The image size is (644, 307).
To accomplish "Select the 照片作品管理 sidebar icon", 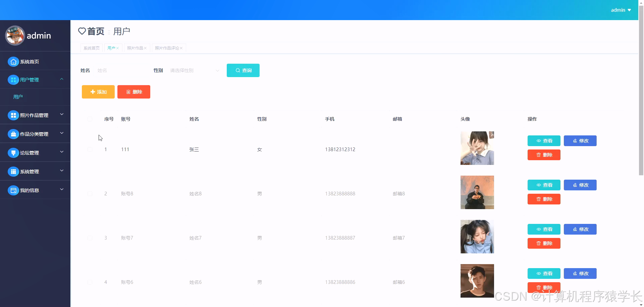I will [x=13, y=115].
